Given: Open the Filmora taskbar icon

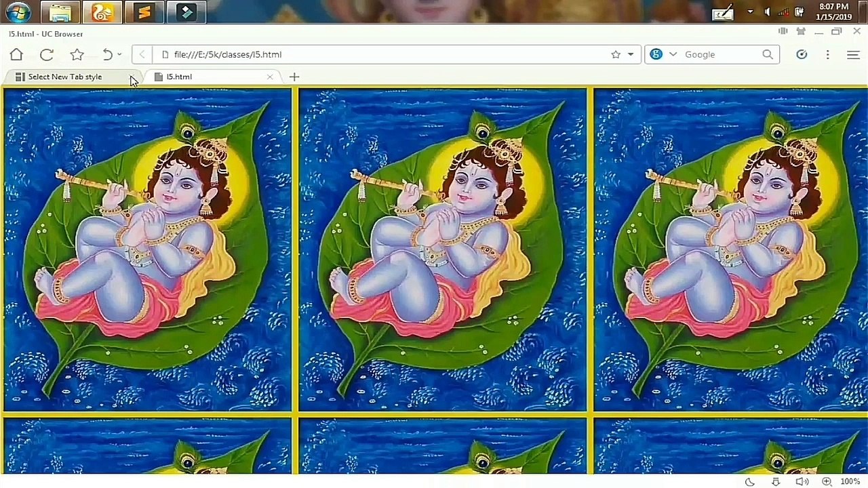Looking at the screenshot, I should 186,12.
